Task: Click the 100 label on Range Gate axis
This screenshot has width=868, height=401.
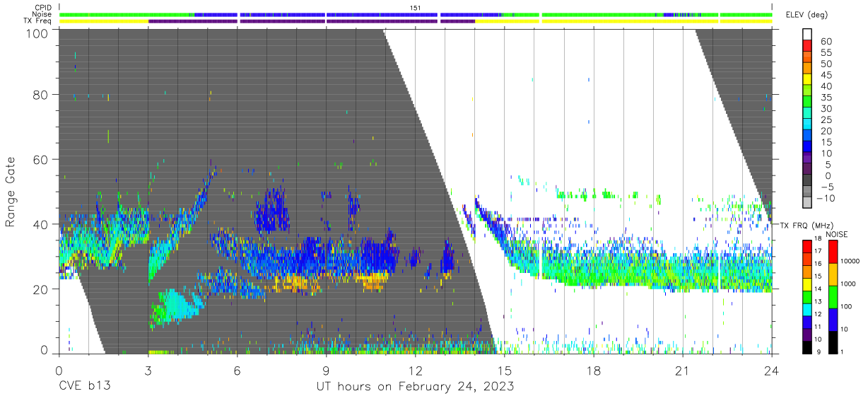Action: point(37,33)
